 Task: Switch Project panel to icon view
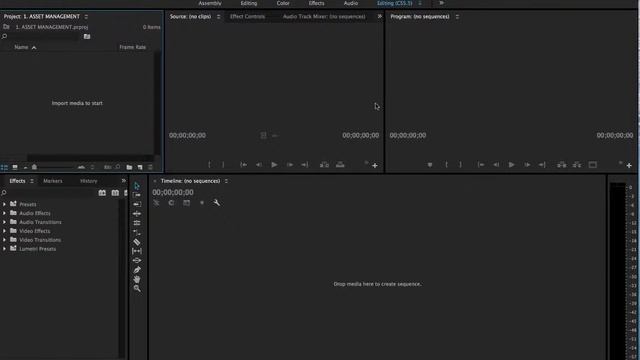click(x=15, y=167)
